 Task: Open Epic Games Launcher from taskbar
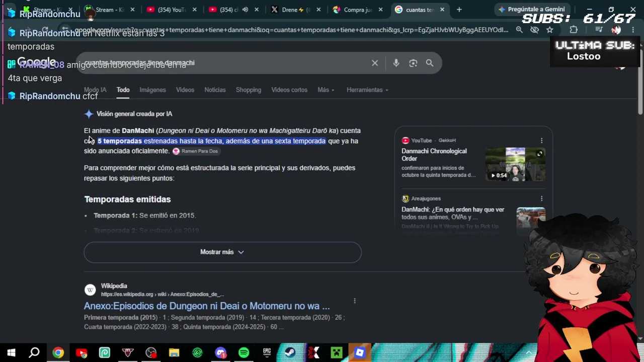pos(267,353)
